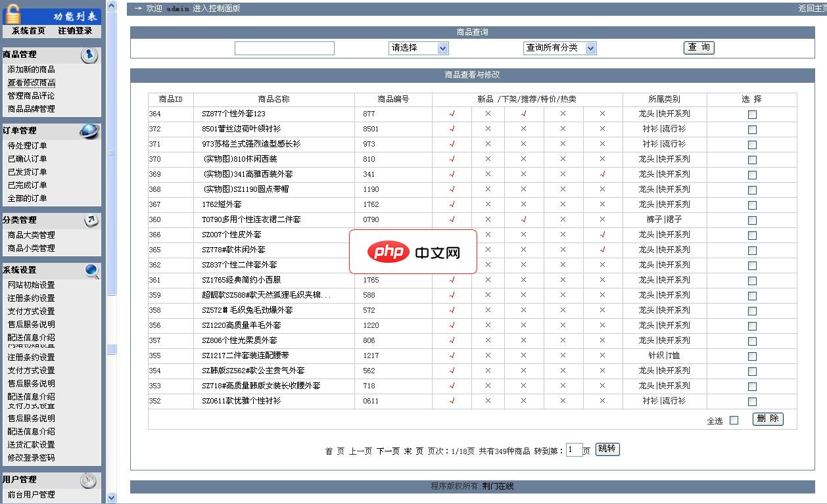Click the clock icon beside 用户管理 header
The width and height of the screenshot is (827, 504).
click(x=87, y=480)
